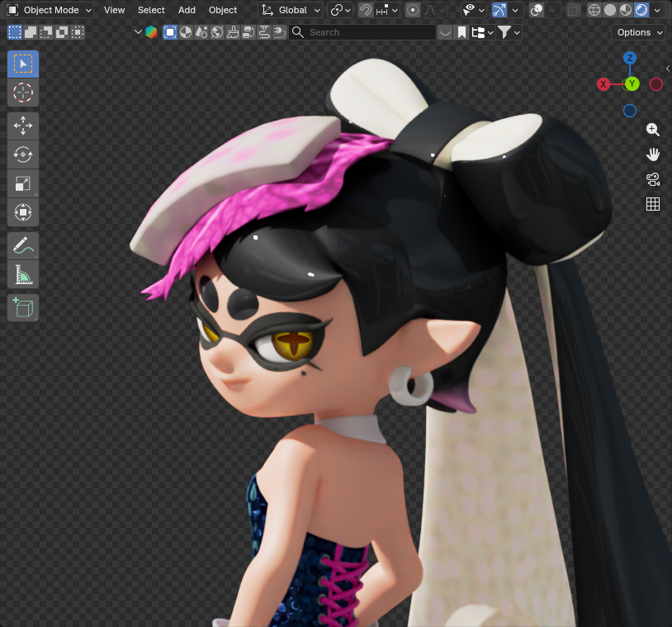Viewport: 672px width, 627px height.
Task: Click the droplets filter icon
Action: [201, 32]
